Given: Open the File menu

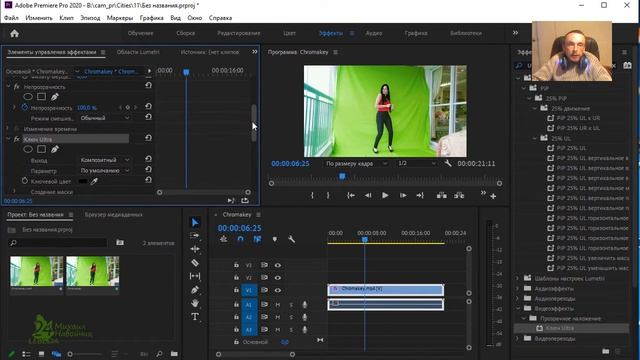Looking at the screenshot, I should pos(11,18).
